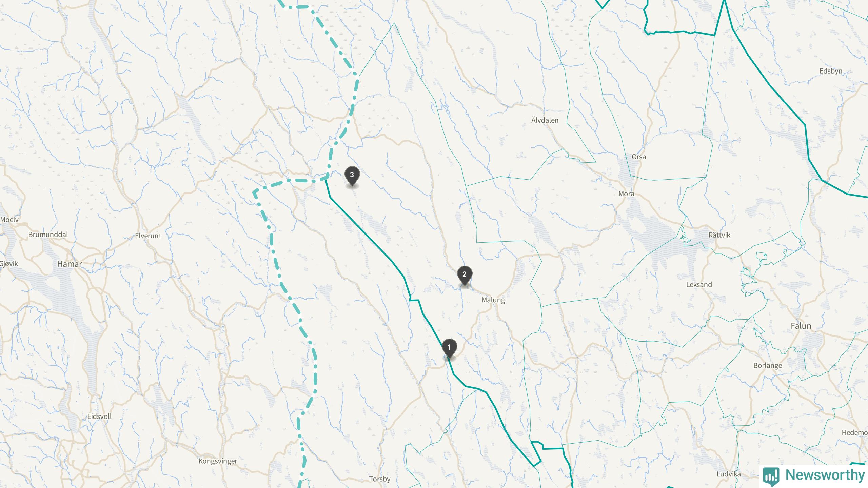Click the Malung town label
The width and height of the screenshot is (868, 488).
[493, 300]
